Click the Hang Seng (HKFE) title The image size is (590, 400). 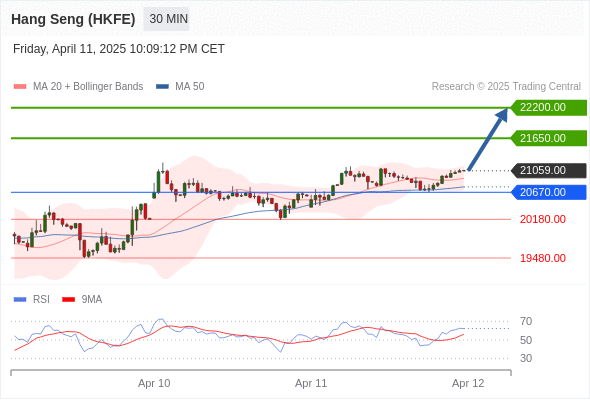(x=73, y=19)
